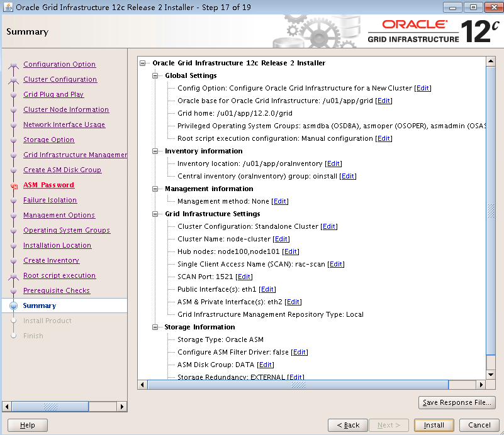
Task: Edit Single Client Access Name rac-scan
Action: tap(336, 264)
